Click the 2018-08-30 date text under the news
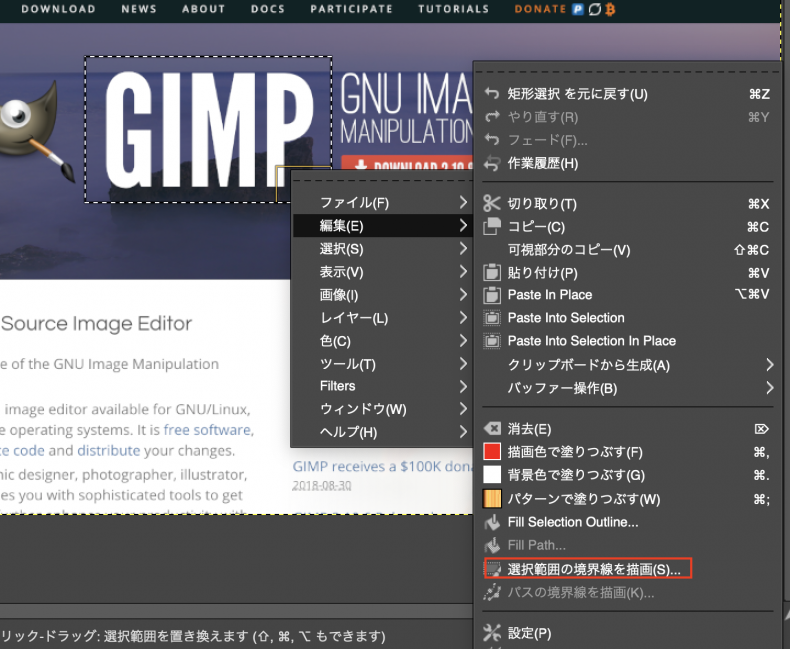 click(322, 486)
